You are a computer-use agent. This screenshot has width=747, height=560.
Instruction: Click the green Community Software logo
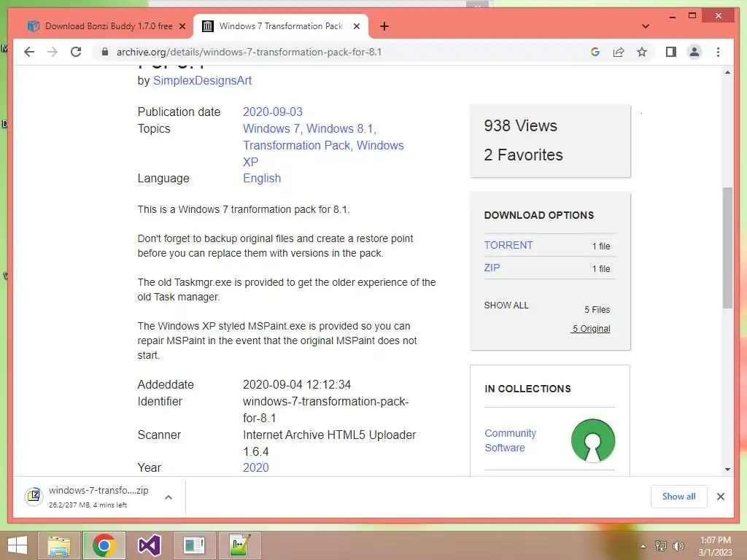pos(592,440)
